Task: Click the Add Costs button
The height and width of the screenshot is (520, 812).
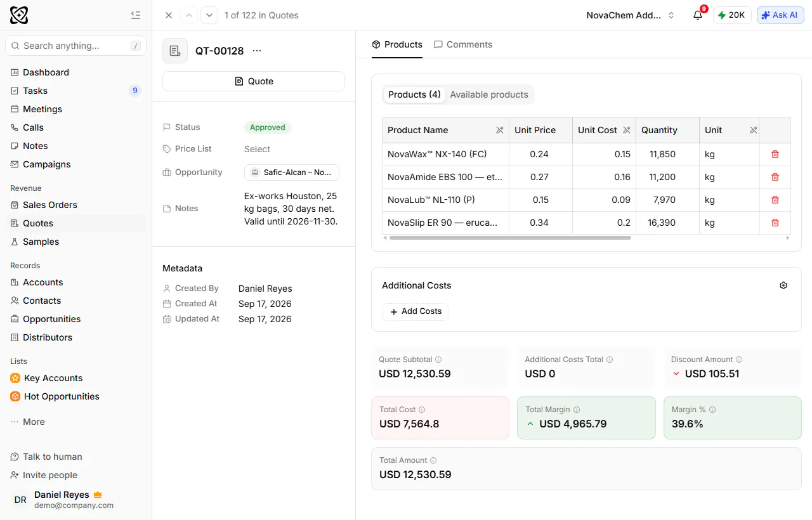Action: (x=416, y=311)
